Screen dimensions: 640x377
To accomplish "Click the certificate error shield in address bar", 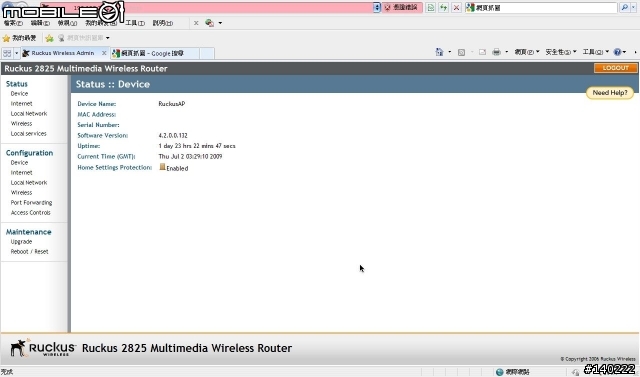I will point(402,7).
